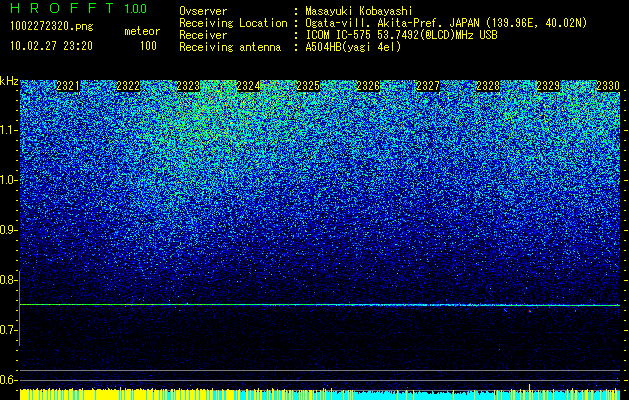
Task: Click the kHz axis unit label
Action: [9, 82]
